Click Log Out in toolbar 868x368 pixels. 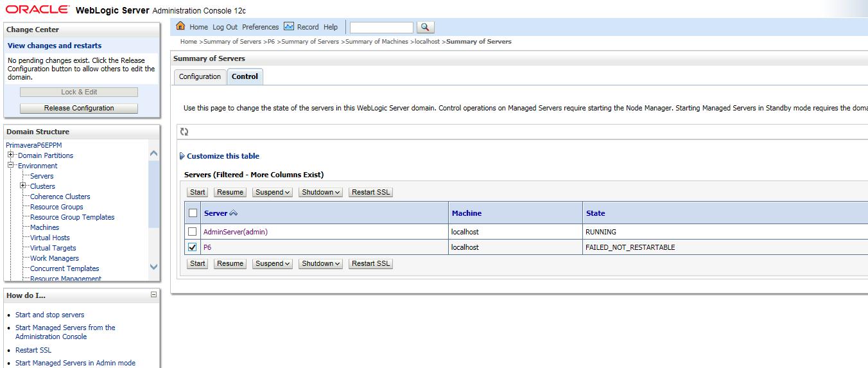(x=225, y=27)
